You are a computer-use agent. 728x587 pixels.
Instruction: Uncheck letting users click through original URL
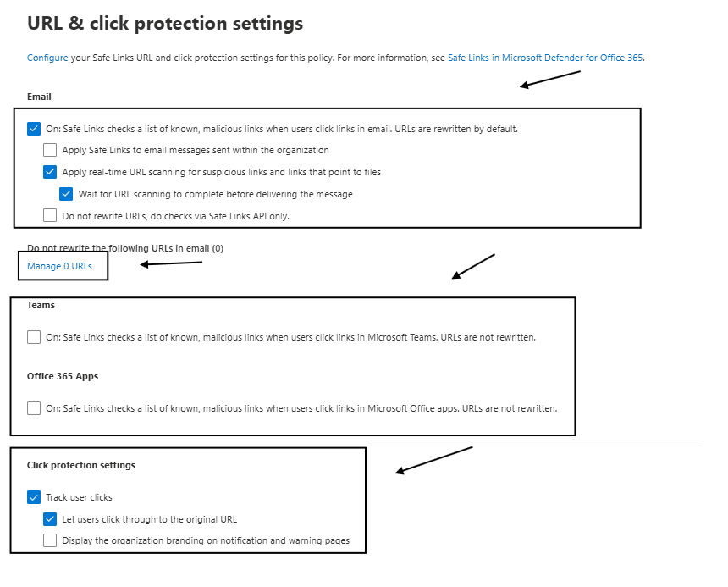(x=50, y=519)
